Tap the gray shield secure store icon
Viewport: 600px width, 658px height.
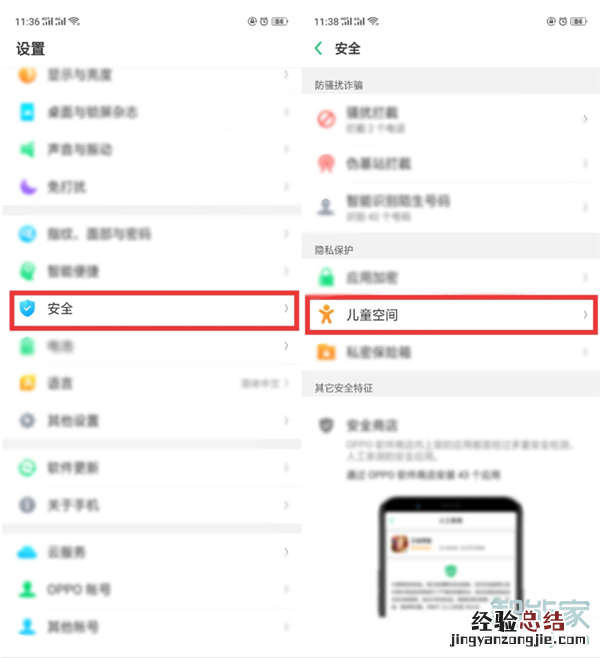pyautogui.click(x=326, y=425)
